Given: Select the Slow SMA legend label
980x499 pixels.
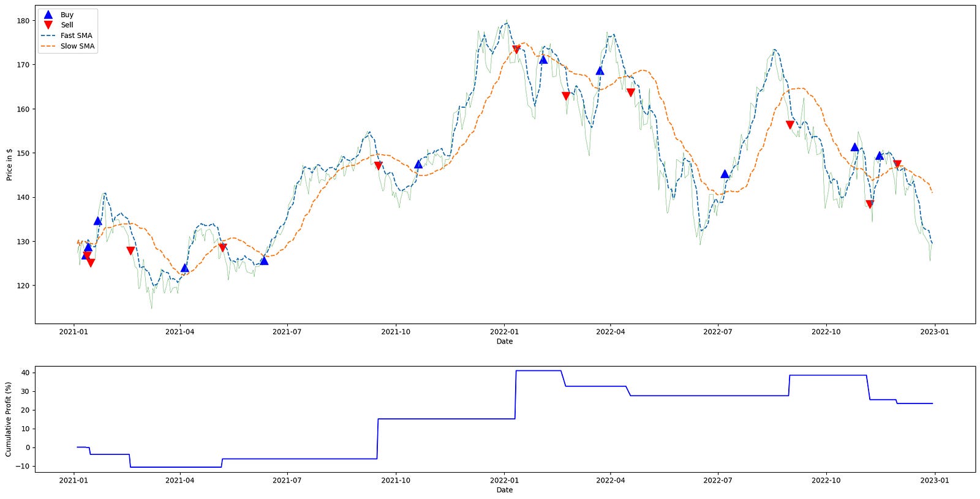Looking at the screenshot, I should [77, 46].
